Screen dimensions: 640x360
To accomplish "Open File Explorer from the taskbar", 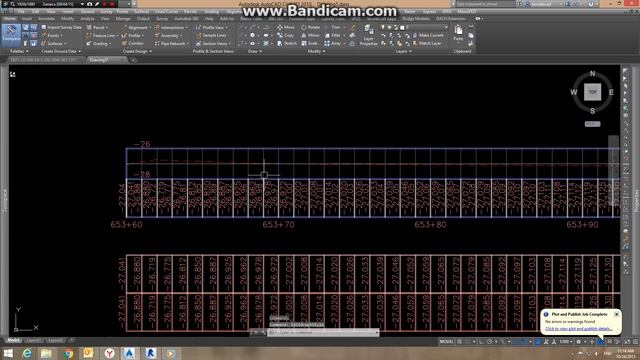I will pos(46,353).
